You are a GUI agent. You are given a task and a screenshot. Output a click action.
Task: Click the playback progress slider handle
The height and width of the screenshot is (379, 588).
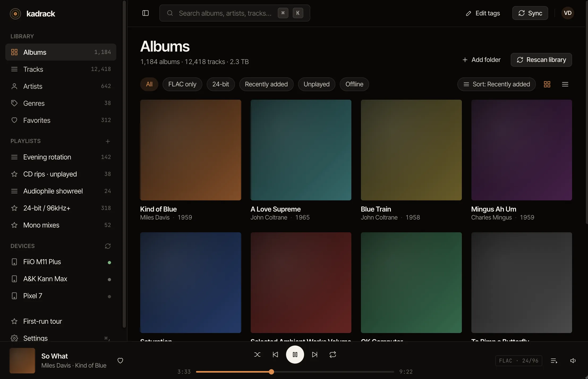pyautogui.click(x=271, y=372)
